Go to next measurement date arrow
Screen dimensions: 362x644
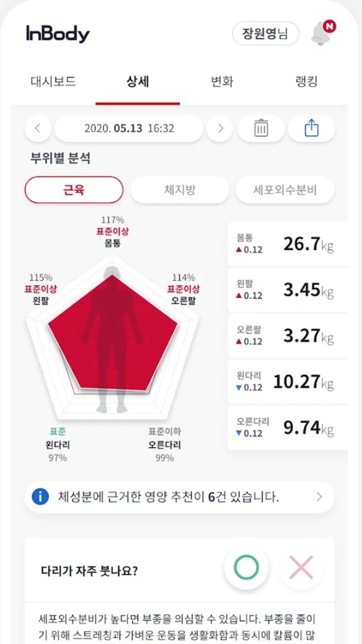(x=220, y=128)
